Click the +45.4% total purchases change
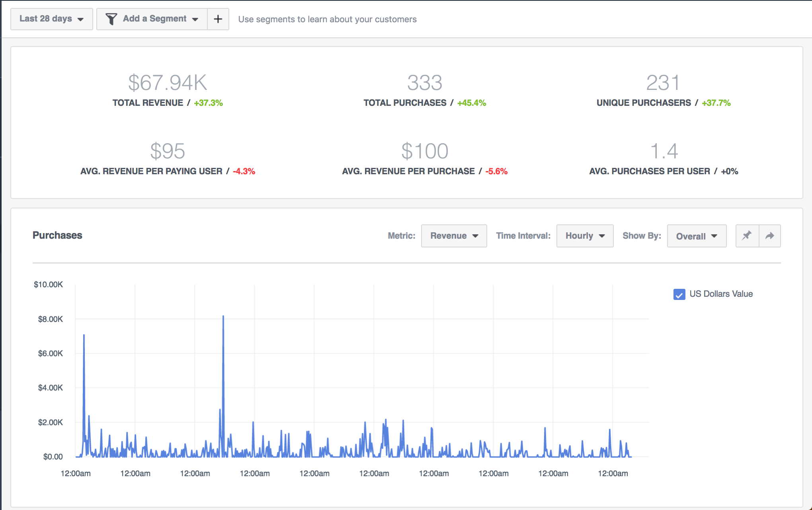Viewport: 812px width, 510px height. 472,103
